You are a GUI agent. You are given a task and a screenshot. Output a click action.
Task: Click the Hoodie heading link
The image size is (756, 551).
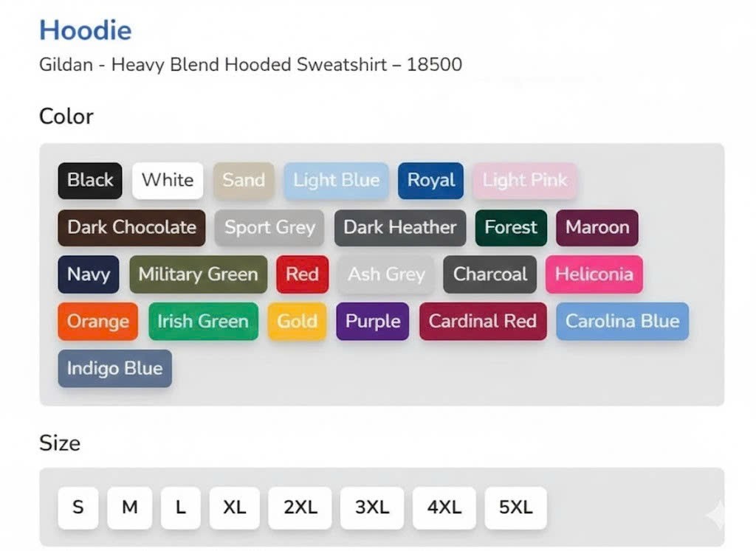tap(86, 30)
